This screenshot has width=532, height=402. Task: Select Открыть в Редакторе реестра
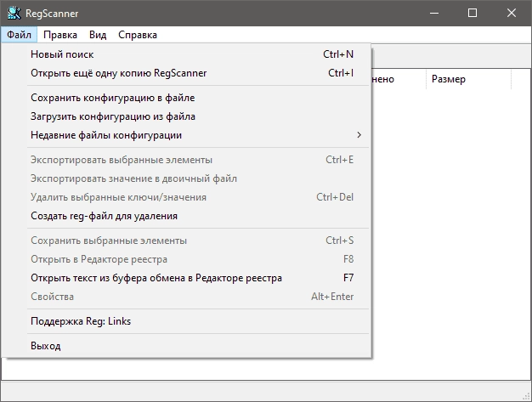tap(185, 259)
